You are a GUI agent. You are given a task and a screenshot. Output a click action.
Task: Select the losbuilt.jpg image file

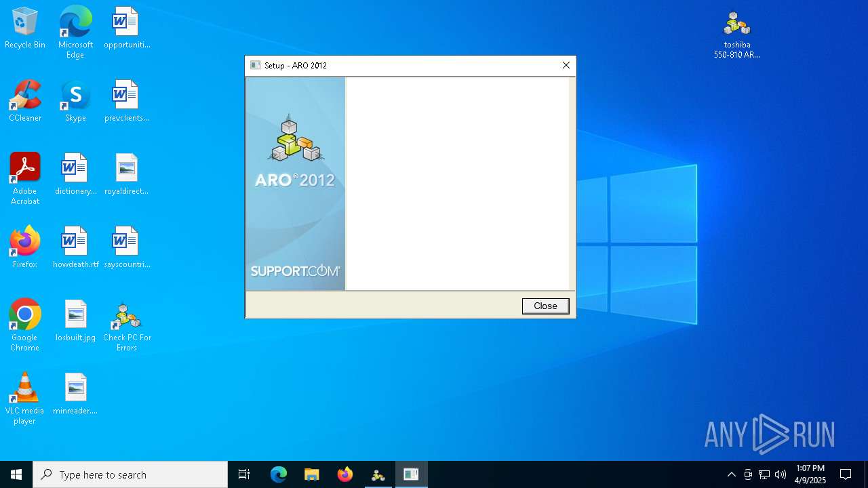75,321
